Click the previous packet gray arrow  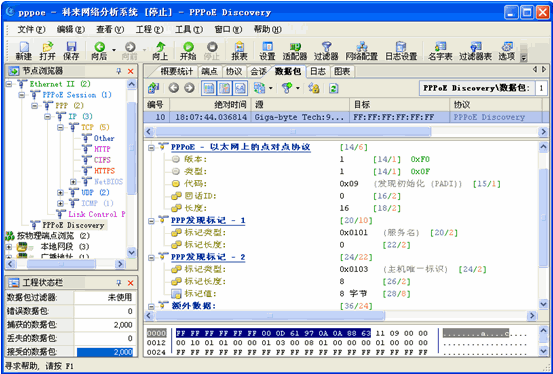tap(174, 88)
